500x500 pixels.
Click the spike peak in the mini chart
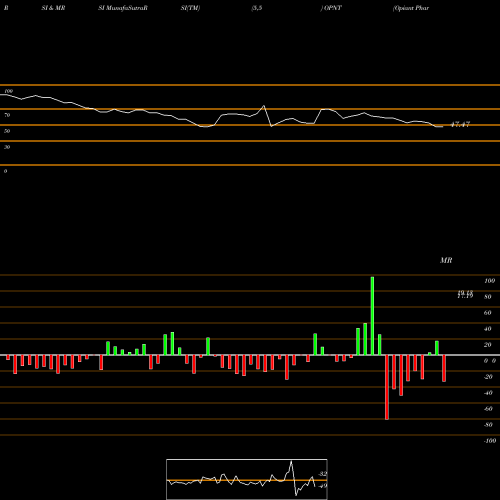pyautogui.click(x=291, y=462)
